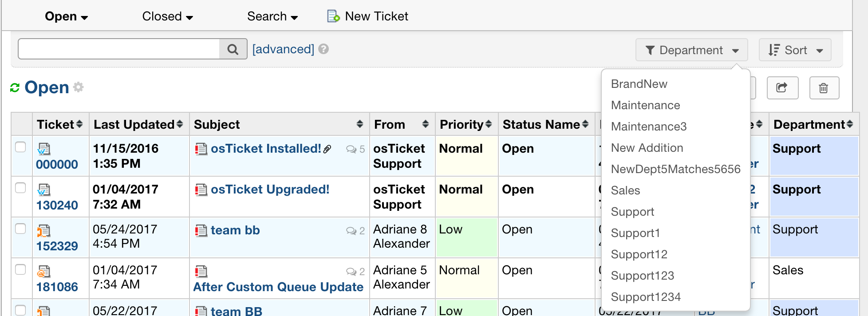Expand the Open tickets menu
868x316 pixels.
pos(67,16)
